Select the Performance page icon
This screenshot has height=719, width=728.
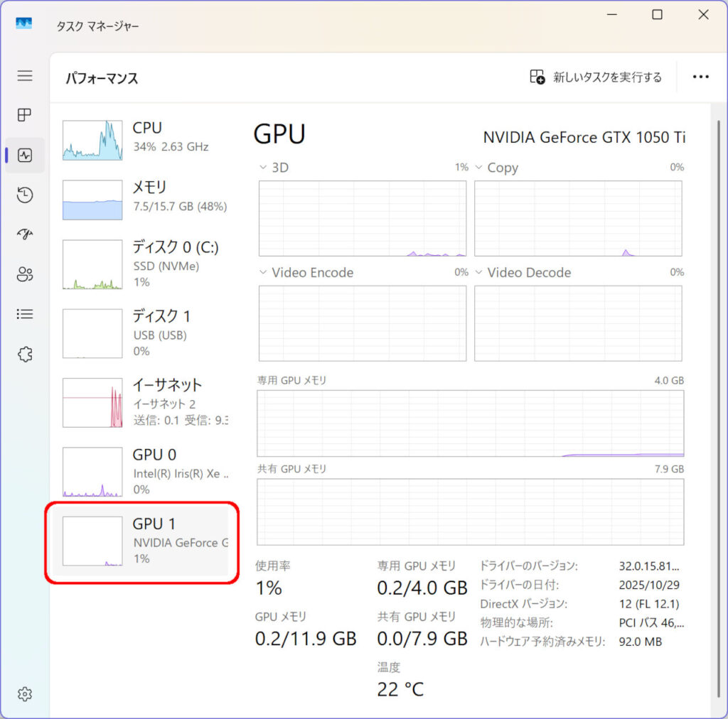point(25,155)
